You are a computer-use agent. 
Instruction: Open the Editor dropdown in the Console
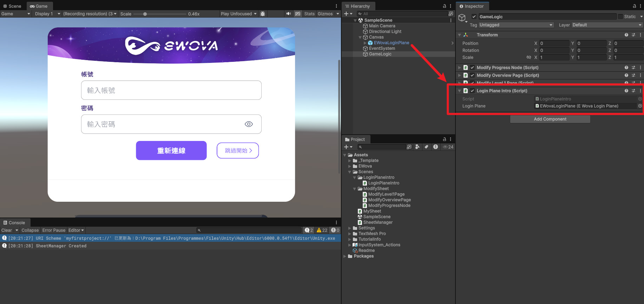tap(76, 230)
